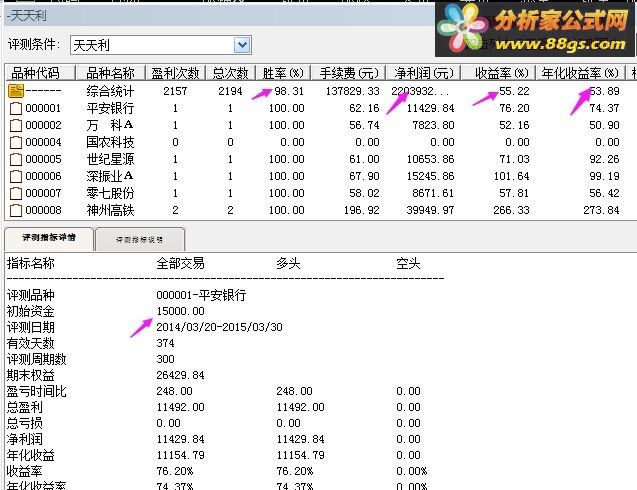Click stock code 000005
The width and height of the screenshot is (637, 490).
click(43, 159)
